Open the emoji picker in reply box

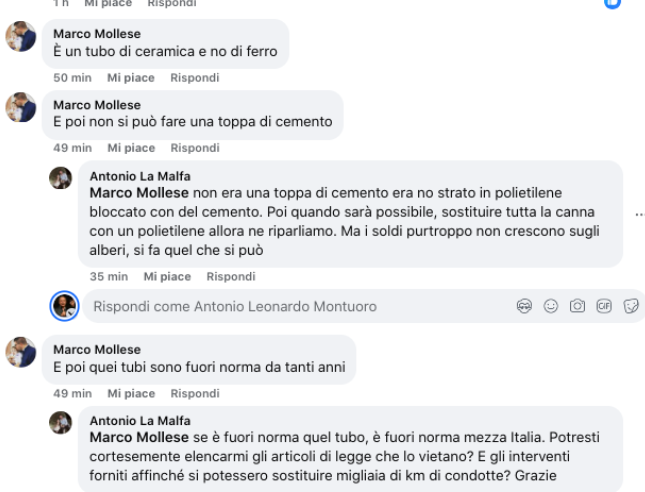551,306
